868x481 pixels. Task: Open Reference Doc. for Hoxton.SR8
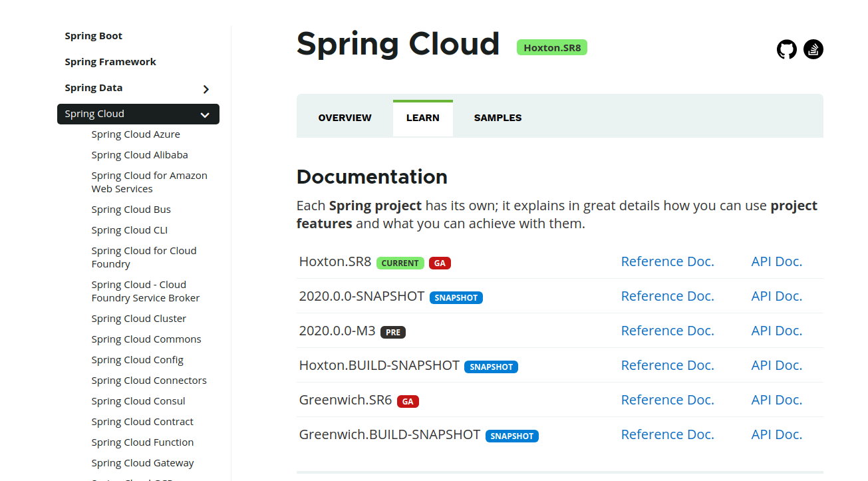coord(667,261)
